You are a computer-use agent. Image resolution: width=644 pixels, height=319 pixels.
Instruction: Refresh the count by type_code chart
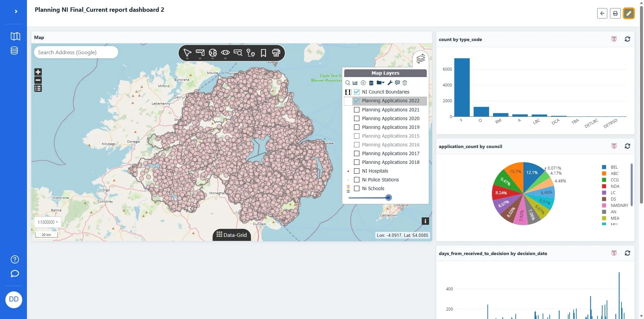(x=627, y=39)
